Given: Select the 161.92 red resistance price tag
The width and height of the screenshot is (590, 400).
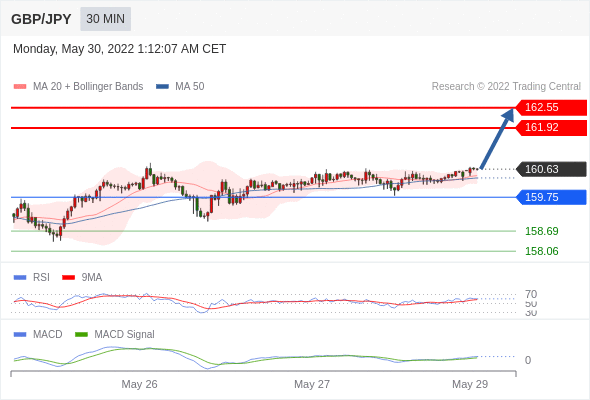Looking at the screenshot, I should (550, 128).
